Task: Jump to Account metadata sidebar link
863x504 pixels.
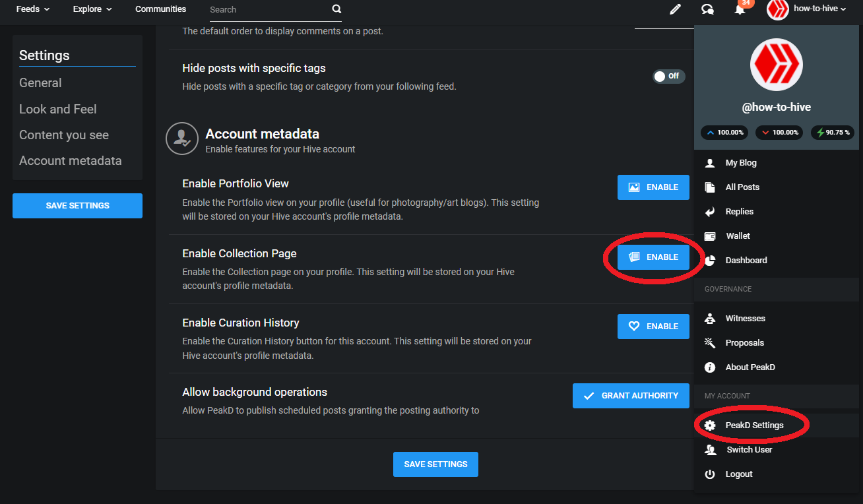Action: pyautogui.click(x=71, y=161)
